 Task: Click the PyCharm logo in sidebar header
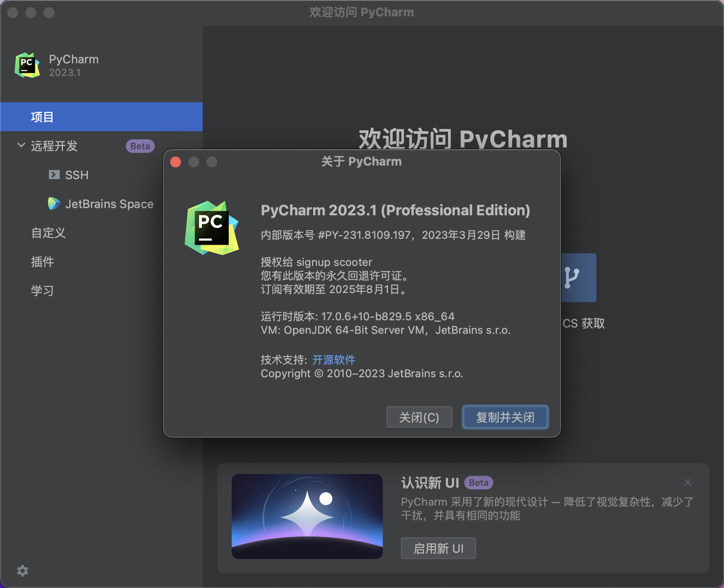point(27,65)
